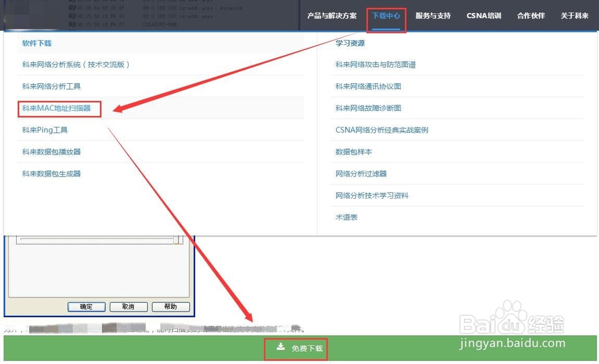Click 取消 in the dialog
This screenshot has width=599, height=364.
128,307
